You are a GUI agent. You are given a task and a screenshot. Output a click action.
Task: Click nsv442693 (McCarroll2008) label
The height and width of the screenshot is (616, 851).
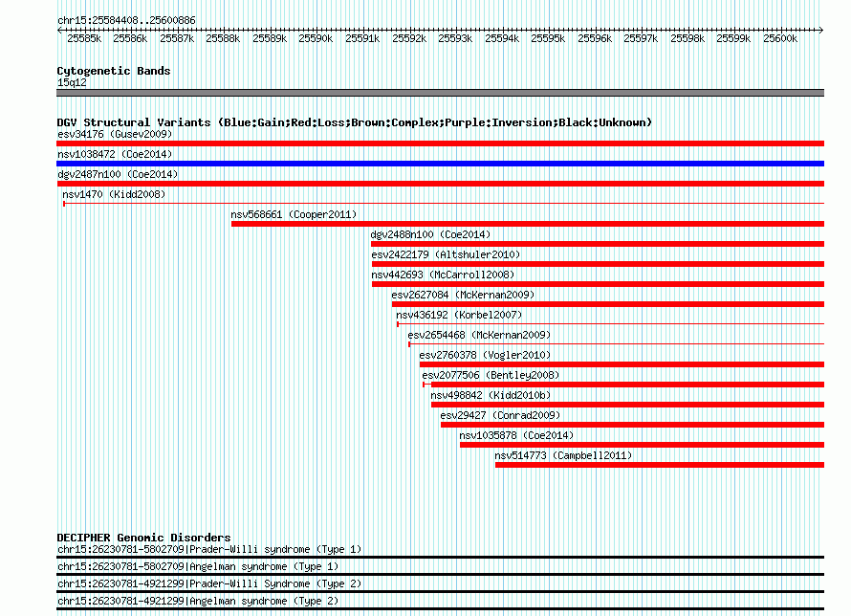point(443,275)
